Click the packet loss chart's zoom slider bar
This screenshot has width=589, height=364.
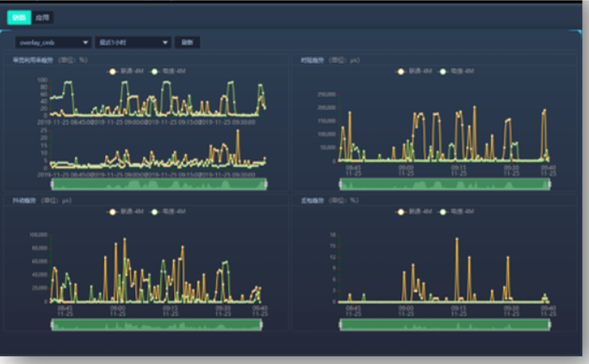point(445,324)
